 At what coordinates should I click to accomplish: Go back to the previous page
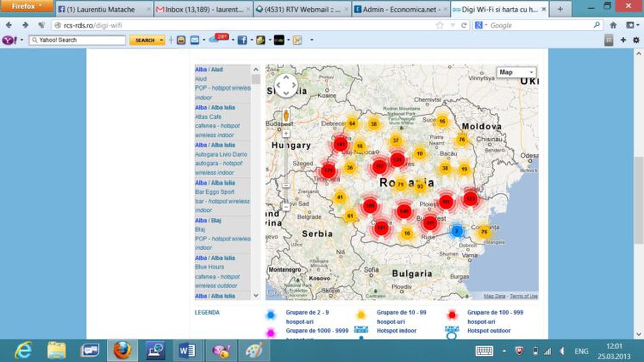tap(9, 25)
